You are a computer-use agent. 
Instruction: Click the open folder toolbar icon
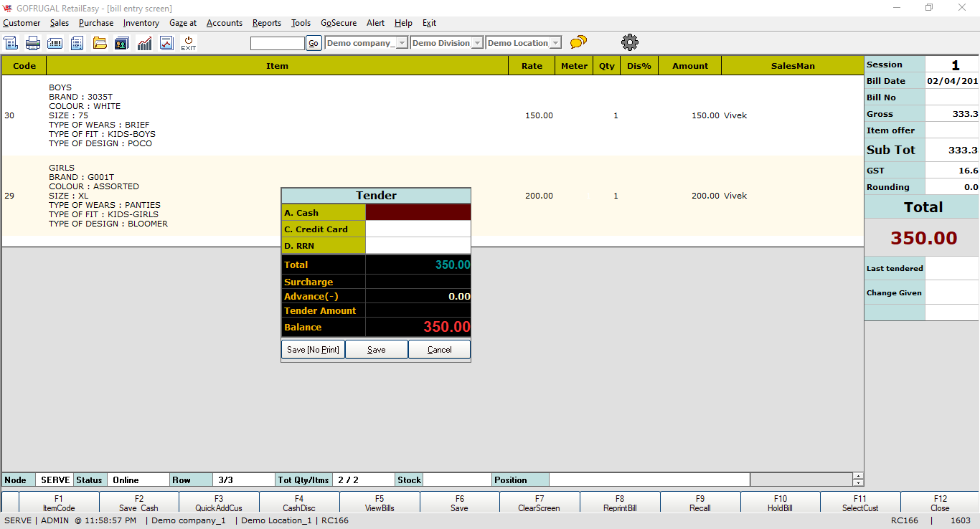pyautogui.click(x=100, y=43)
